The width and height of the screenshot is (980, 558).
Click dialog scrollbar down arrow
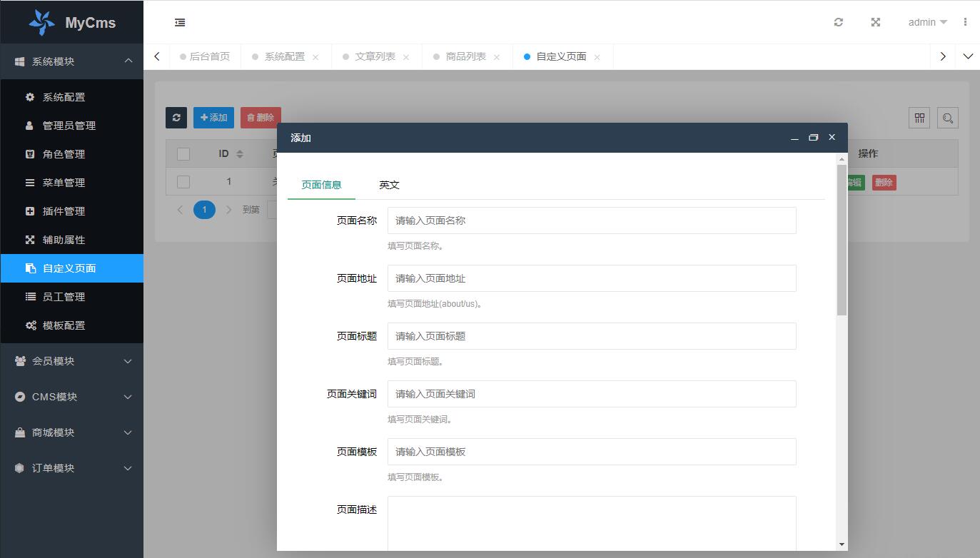click(x=842, y=544)
